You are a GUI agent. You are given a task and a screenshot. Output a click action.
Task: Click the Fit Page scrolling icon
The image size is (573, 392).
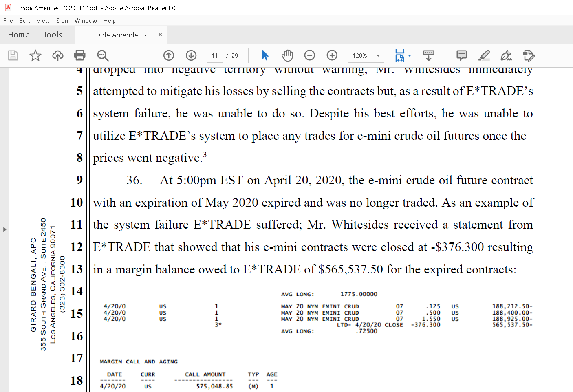[x=400, y=55]
